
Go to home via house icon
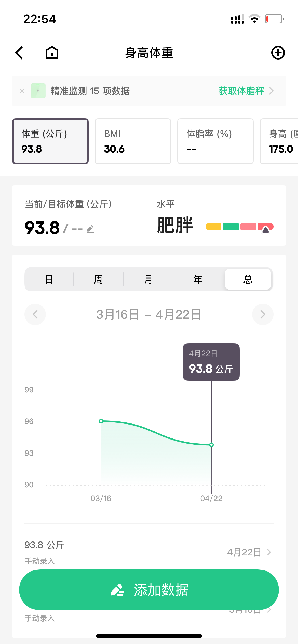52,53
